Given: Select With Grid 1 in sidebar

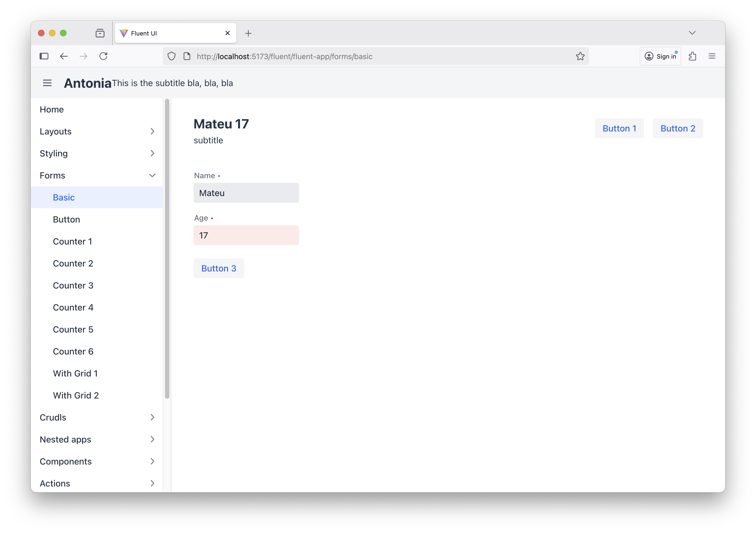Looking at the screenshot, I should (x=75, y=373).
